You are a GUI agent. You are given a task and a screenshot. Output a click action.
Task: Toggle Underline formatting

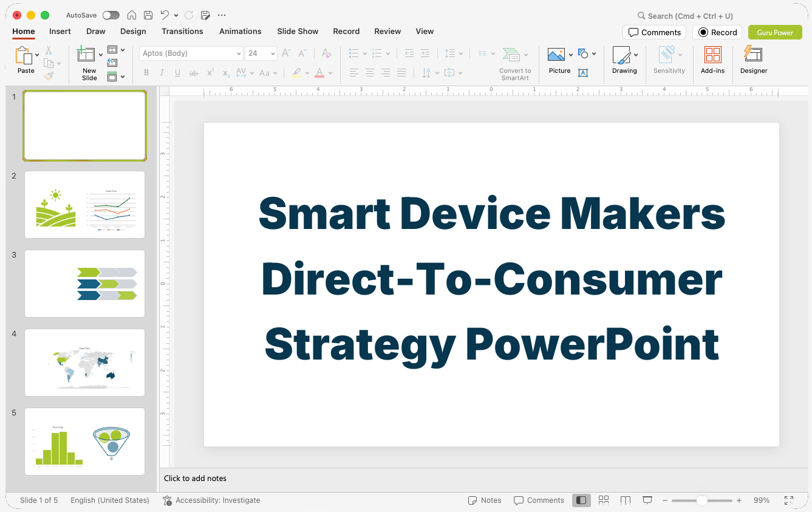(x=177, y=73)
